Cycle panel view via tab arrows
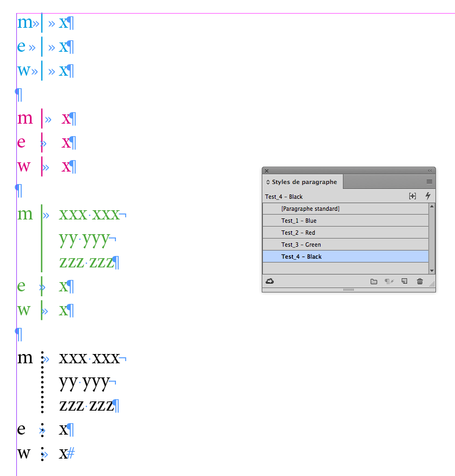 pyautogui.click(x=268, y=182)
